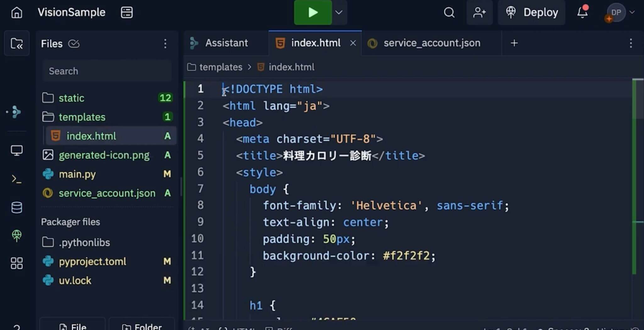
Task: Collapse the file sidebar panel icon
Action: pos(17,43)
